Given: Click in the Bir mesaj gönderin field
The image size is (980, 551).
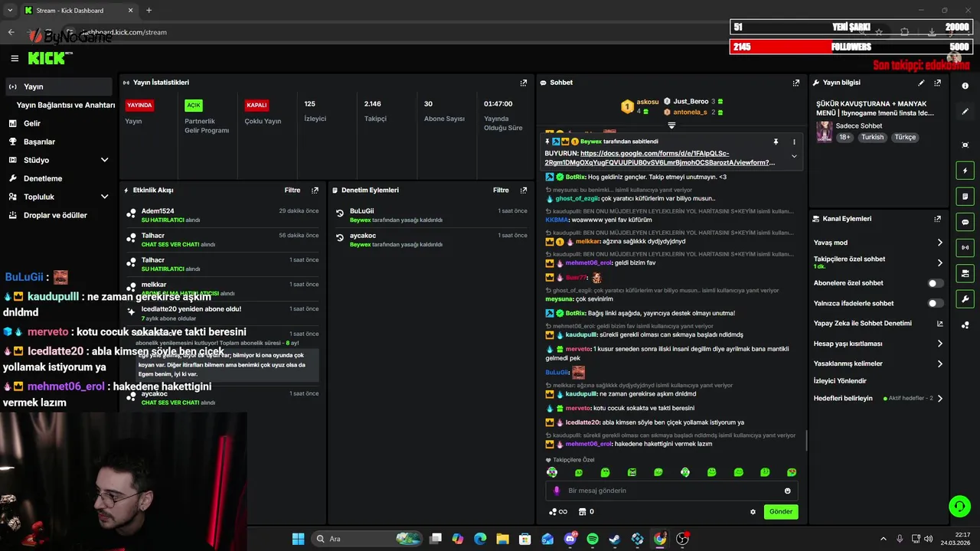Looking at the screenshot, I should [671, 491].
